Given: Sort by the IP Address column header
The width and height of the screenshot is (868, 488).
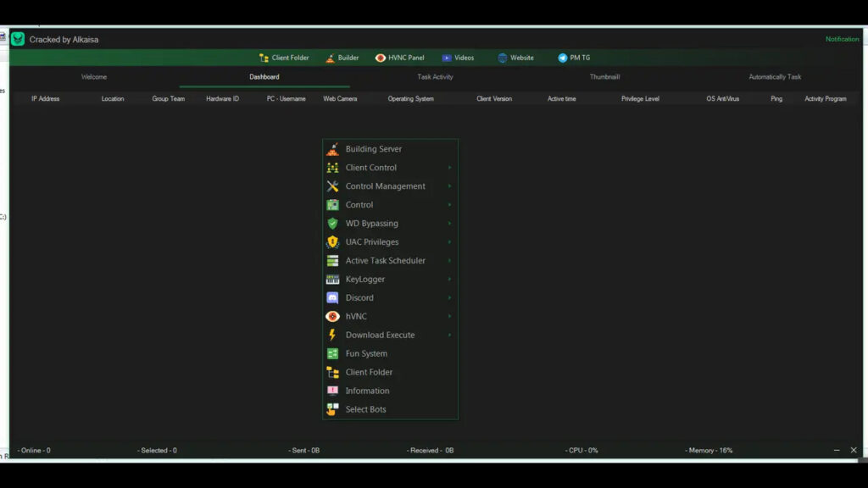Looking at the screenshot, I should coord(46,98).
